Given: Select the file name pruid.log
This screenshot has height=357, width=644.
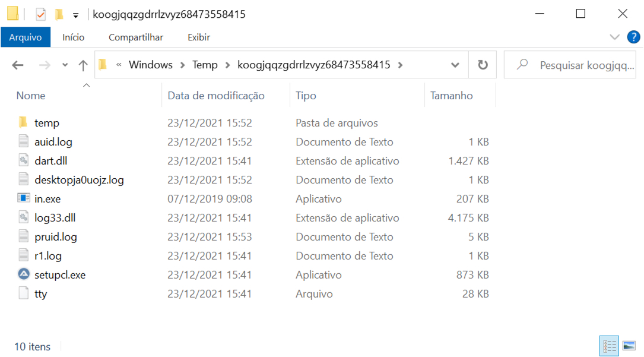Looking at the screenshot, I should click(x=56, y=237).
